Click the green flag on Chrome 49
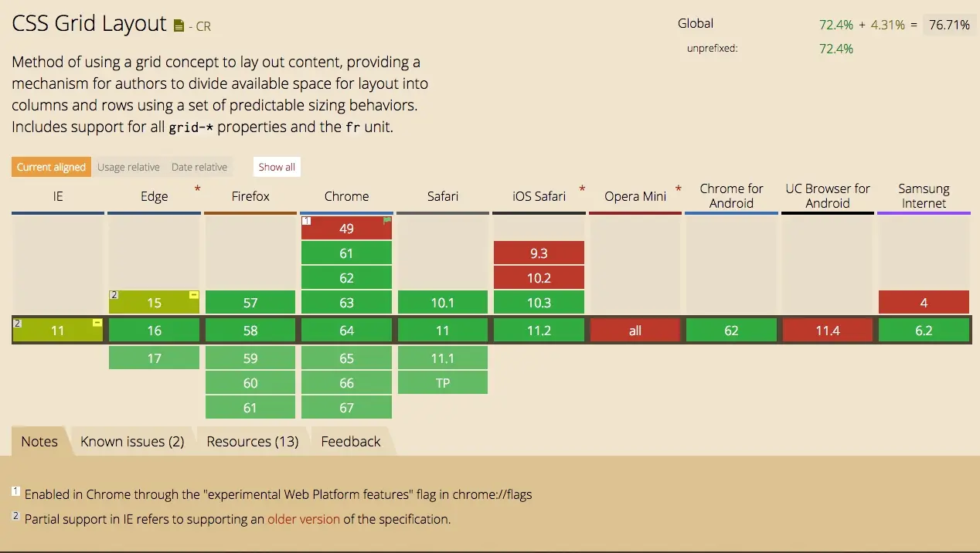The image size is (980, 553). [386, 221]
